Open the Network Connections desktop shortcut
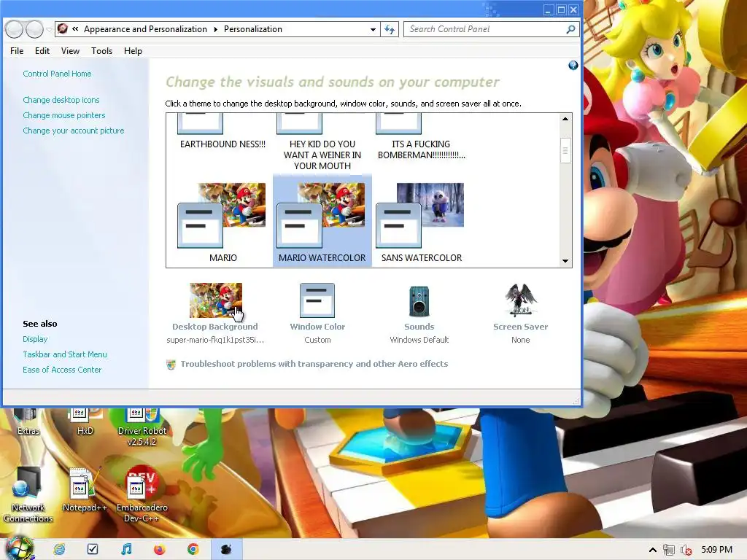Screen dimensions: 747x560 pos(28,494)
